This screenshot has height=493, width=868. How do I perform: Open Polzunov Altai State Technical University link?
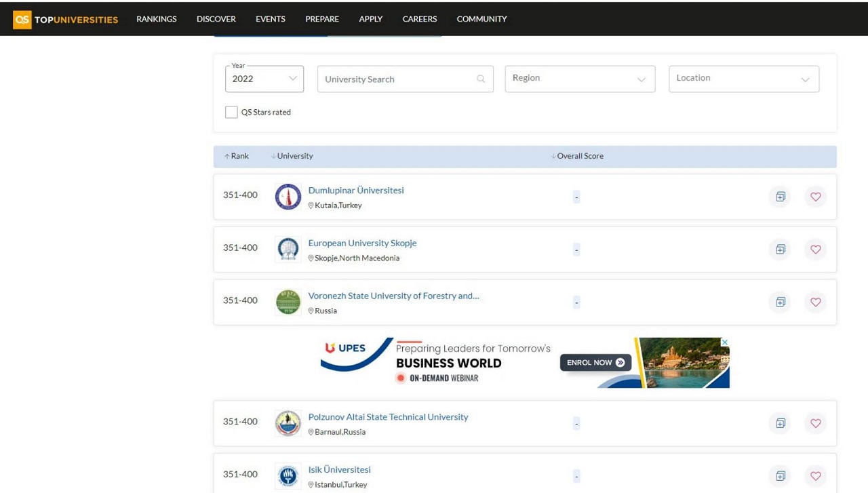(389, 417)
